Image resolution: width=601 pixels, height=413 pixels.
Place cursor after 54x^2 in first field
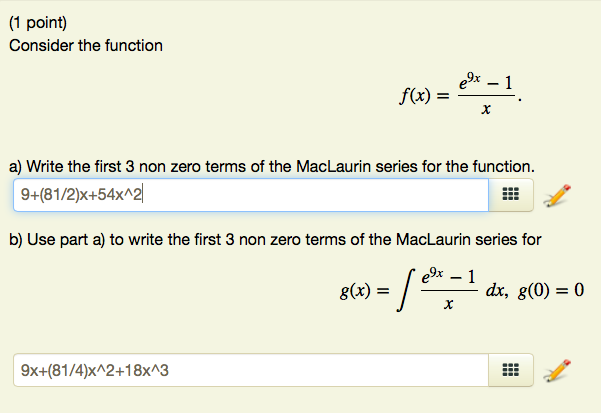click(x=143, y=195)
